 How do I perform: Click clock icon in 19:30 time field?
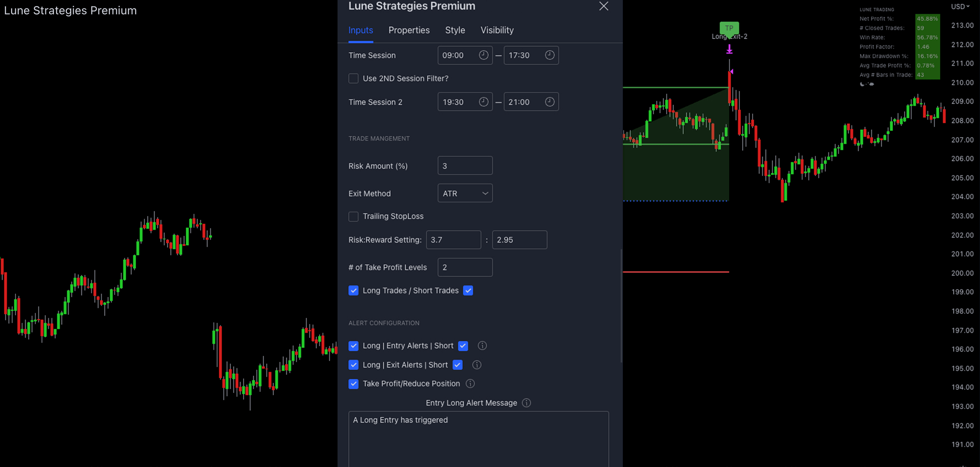point(483,102)
